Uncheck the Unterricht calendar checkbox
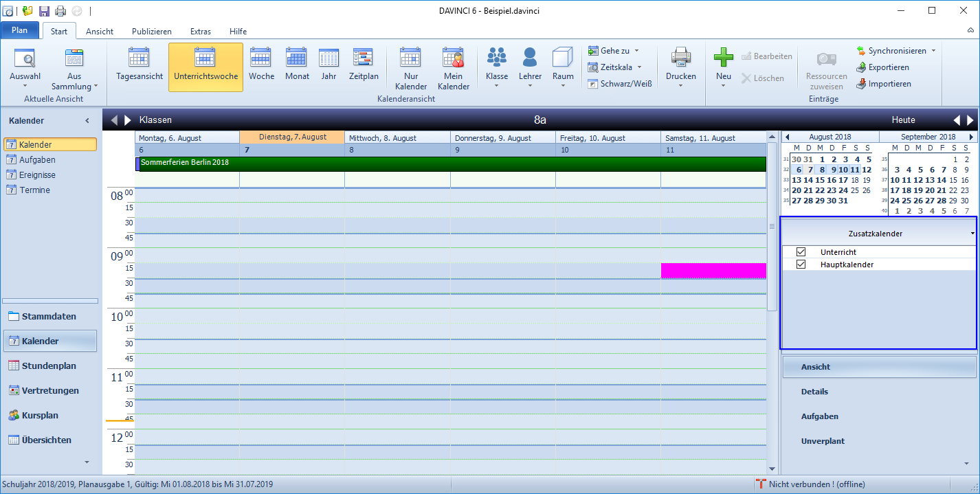The width and height of the screenshot is (980, 494). 801,252
